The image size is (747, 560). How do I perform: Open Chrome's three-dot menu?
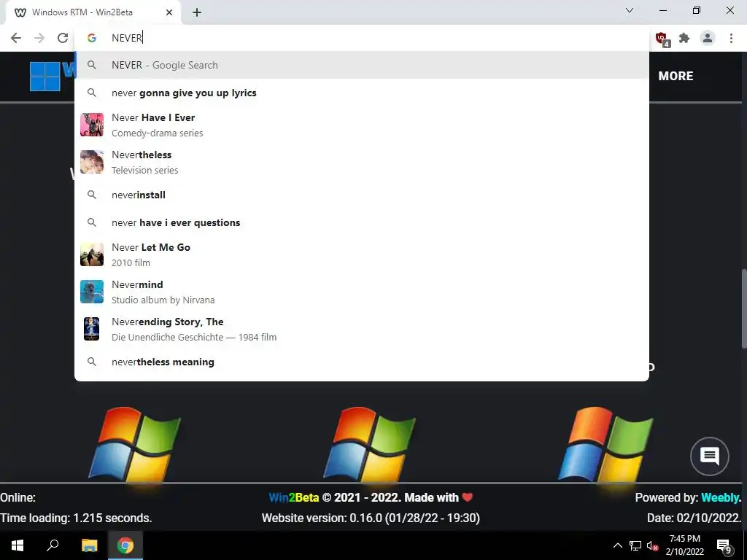[731, 38]
